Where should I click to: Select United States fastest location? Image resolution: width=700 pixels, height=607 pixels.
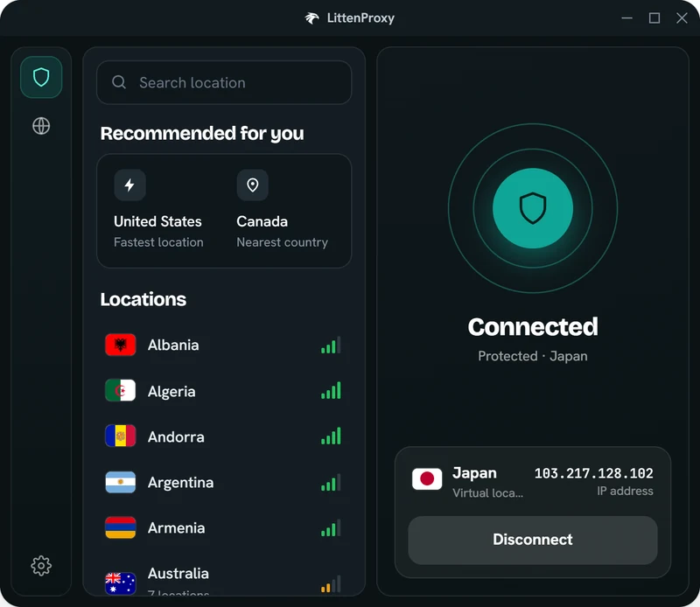coord(158,210)
